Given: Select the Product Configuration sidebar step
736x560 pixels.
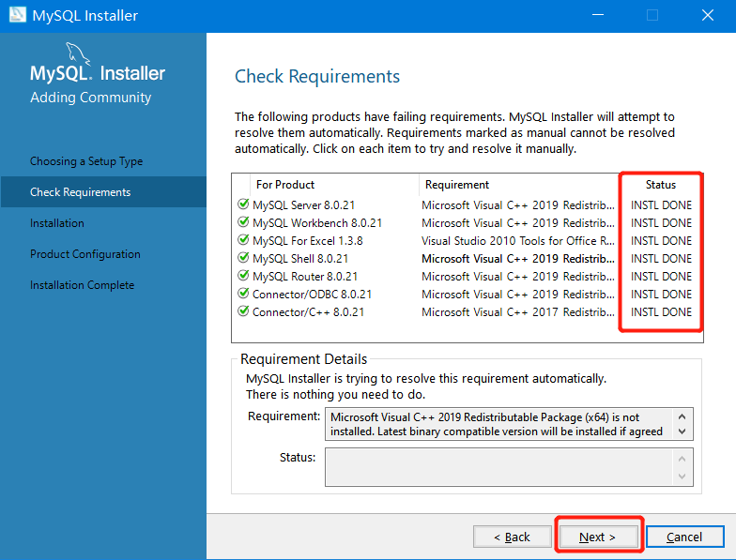Looking at the screenshot, I should (85, 254).
